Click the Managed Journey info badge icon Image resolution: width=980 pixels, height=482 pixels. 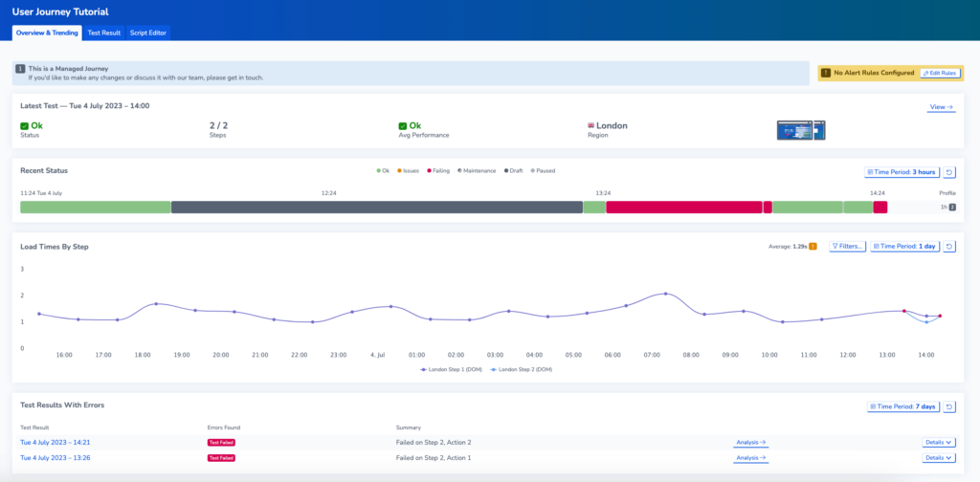21,69
